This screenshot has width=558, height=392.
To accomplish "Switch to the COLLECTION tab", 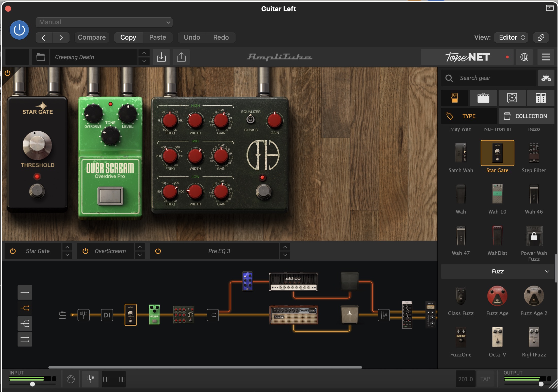I will pyautogui.click(x=527, y=116).
